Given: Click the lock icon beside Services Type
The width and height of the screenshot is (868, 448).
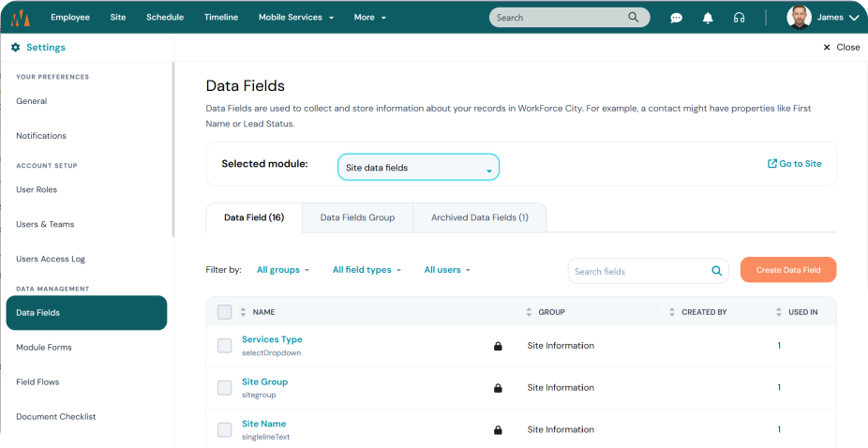Looking at the screenshot, I should pyautogui.click(x=498, y=346).
